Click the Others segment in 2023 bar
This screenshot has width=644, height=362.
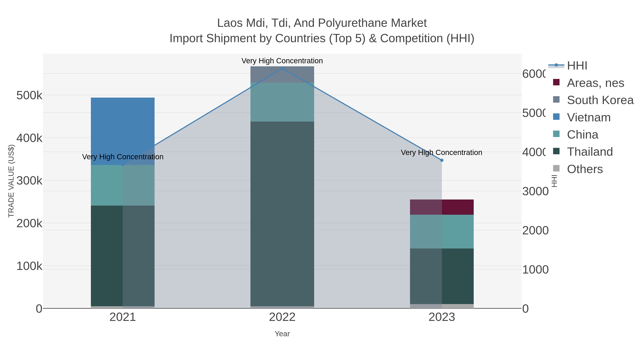click(x=442, y=306)
